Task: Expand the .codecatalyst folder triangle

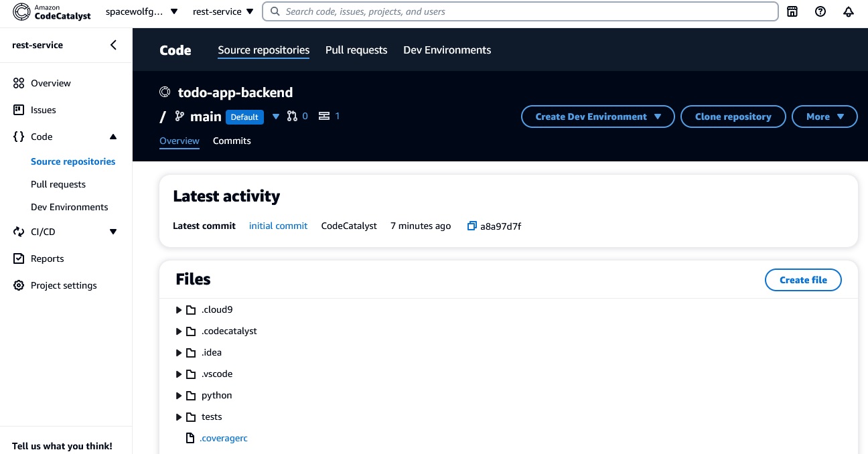Action: point(179,331)
